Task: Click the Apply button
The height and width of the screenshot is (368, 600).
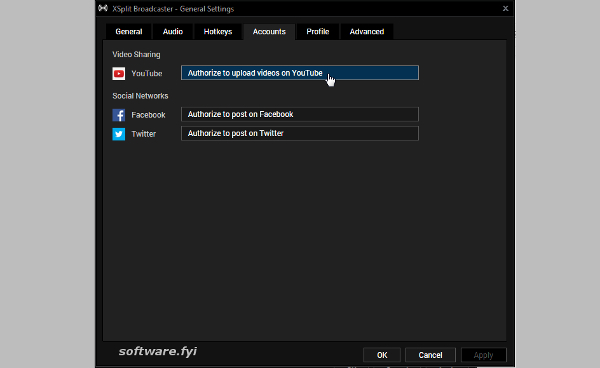Action: [x=484, y=355]
